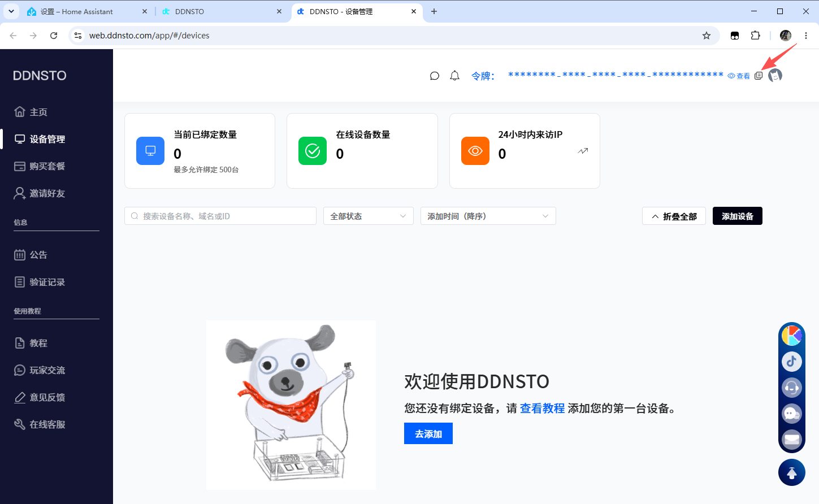
Task: Click the DDNSTO logo in sidebar
Action: pyautogui.click(x=40, y=76)
